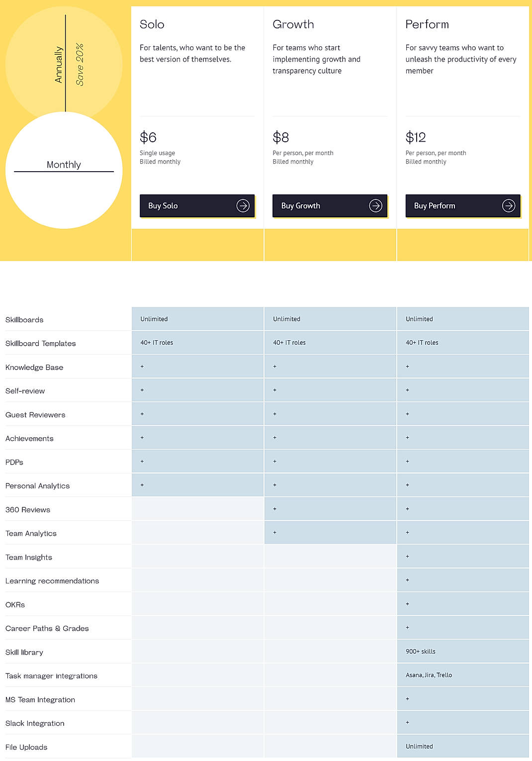Click 'Per person, per month' under Perform

[436, 153]
